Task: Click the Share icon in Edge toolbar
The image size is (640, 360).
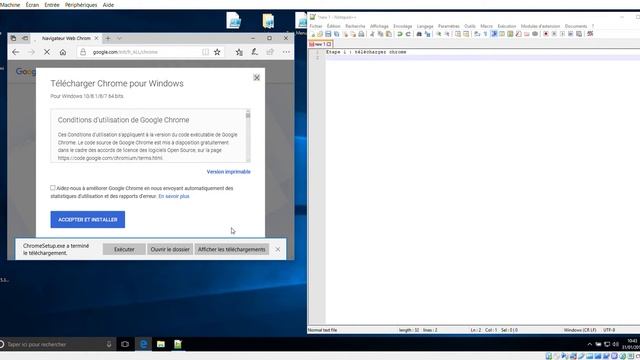Action: pos(270,52)
